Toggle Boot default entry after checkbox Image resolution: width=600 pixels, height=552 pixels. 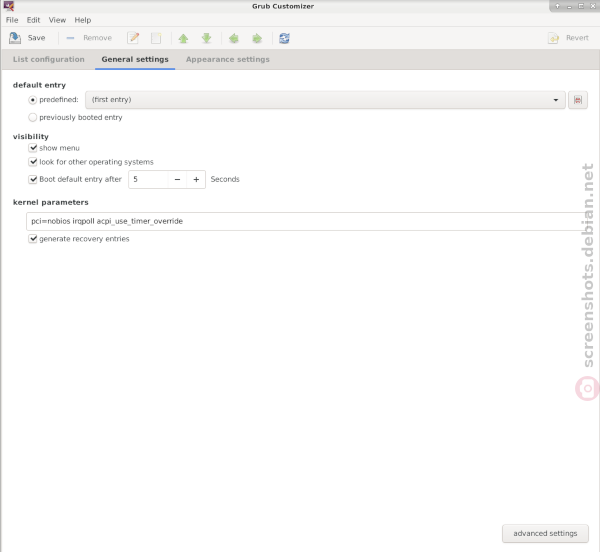33,179
